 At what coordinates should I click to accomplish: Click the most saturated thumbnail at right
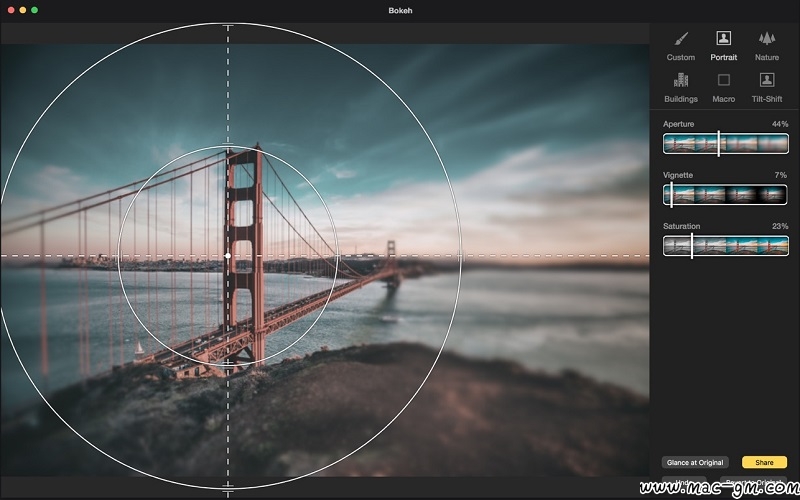coord(773,245)
